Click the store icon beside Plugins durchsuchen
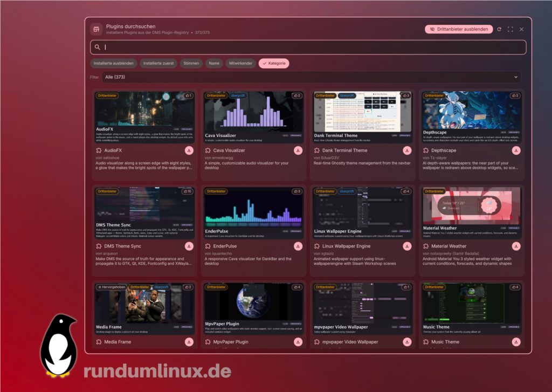552x392 pixels. click(96, 29)
